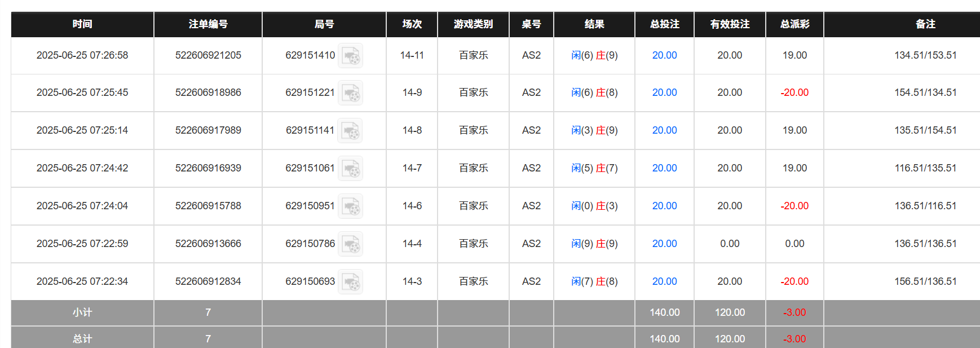The width and height of the screenshot is (980, 348).
Task: Open video replay icon for round 629151221
Action: click(x=350, y=93)
